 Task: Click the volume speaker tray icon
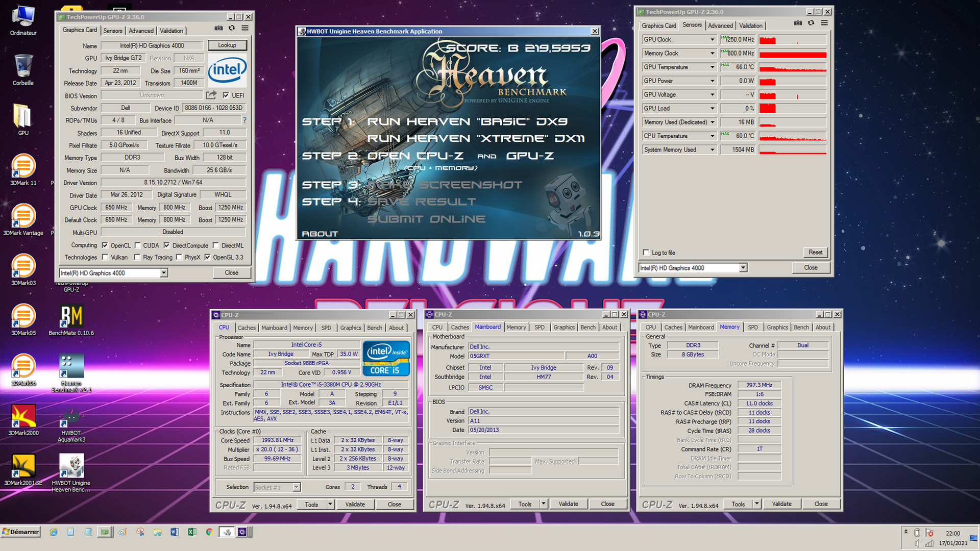coord(917,544)
